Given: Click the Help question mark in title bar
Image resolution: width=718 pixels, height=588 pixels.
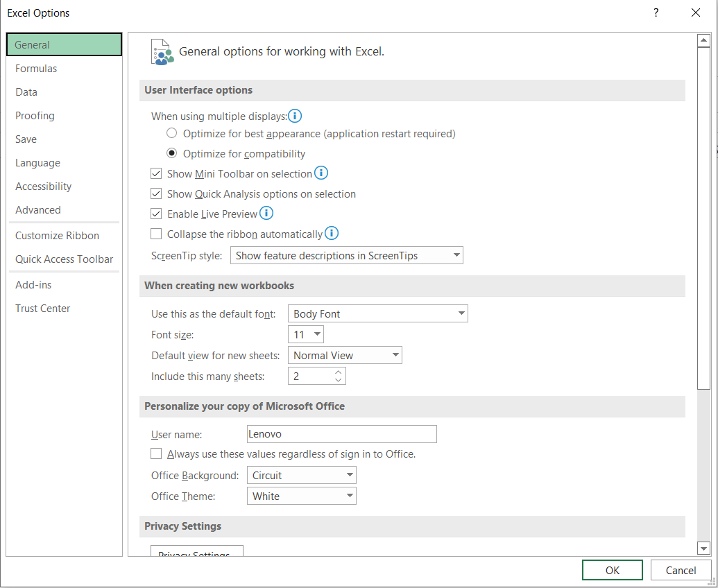Looking at the screenshot, I should click(656, 13).
